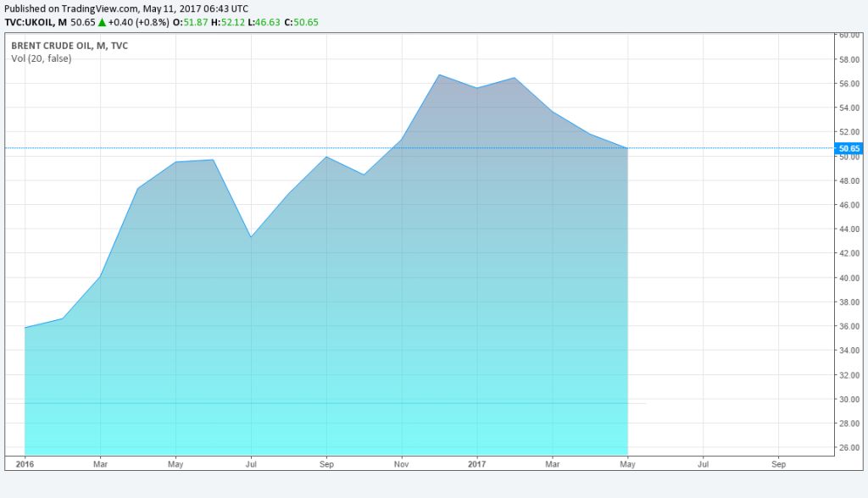
Task: Click the green up-arrow price change icon
Action: (x=102, y=23)
